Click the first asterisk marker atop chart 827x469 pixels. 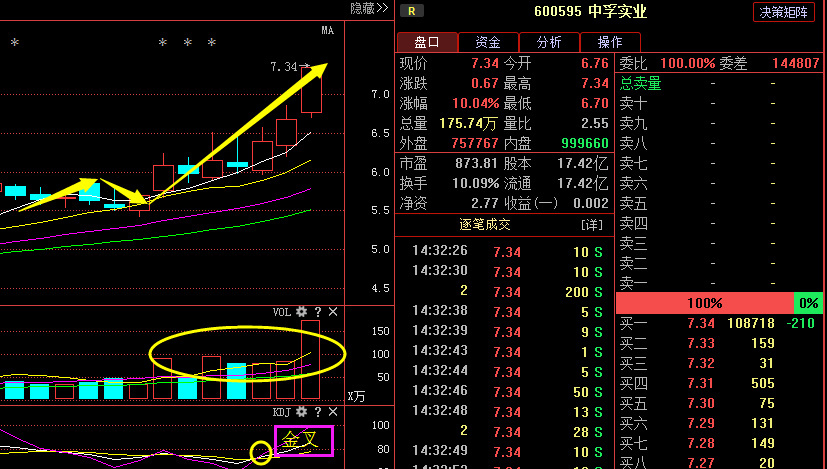(15, 42)
